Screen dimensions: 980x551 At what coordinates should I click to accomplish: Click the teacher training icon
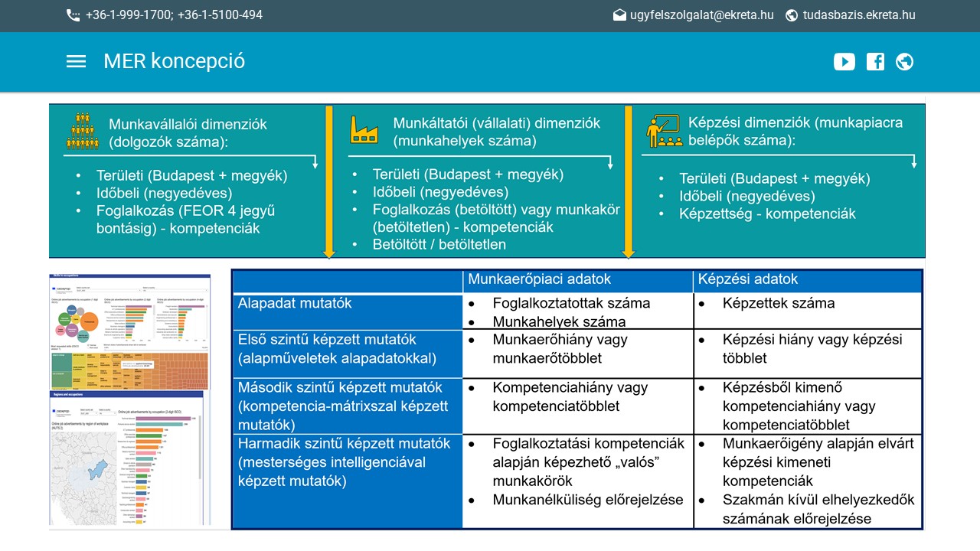(665, 131)
